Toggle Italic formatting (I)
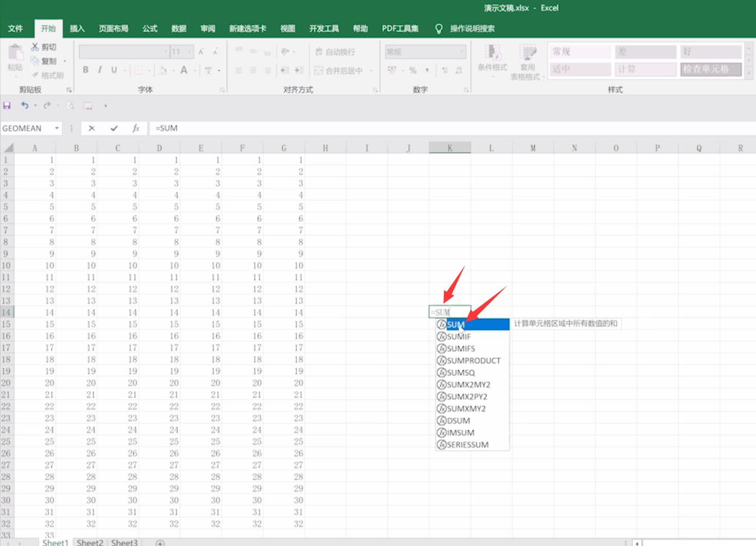This screenshot has height=546, width=756. tap(100, 70)
